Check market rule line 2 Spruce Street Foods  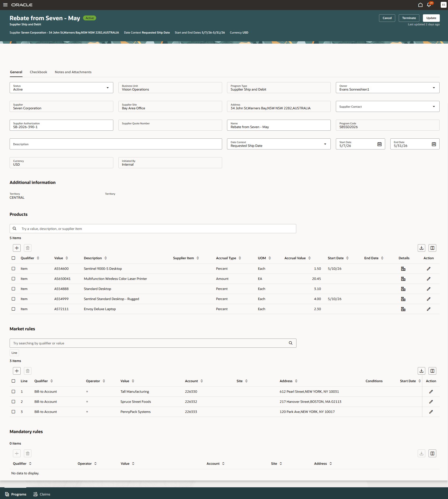[13, 402]
